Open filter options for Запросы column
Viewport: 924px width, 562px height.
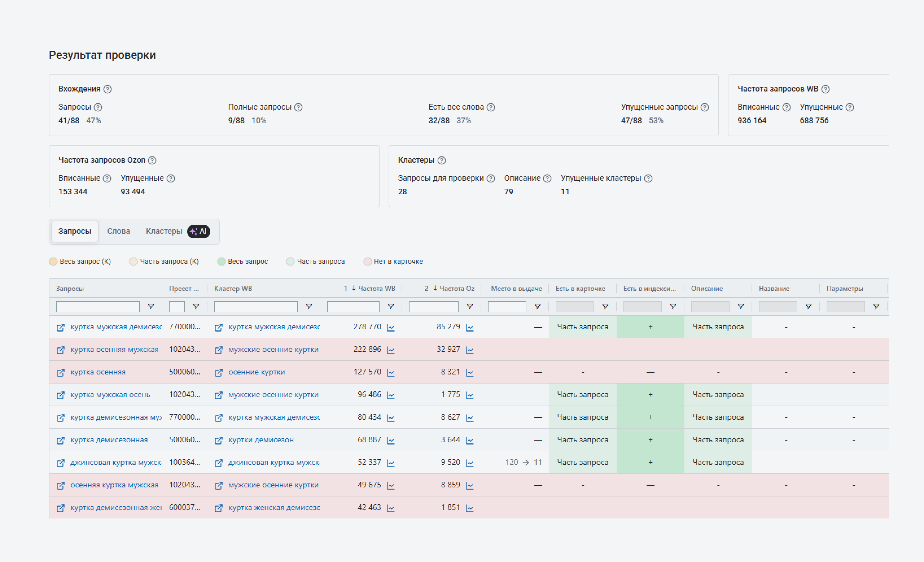coord(151,307)
